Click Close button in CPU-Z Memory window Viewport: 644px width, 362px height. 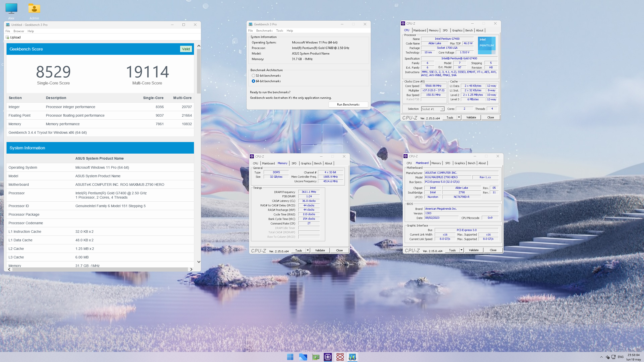click(x=339, y=250)
